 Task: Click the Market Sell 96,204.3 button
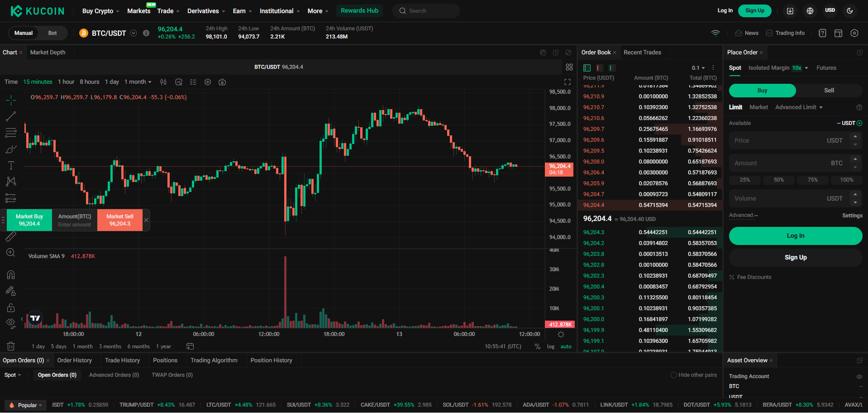click(120, 220)
